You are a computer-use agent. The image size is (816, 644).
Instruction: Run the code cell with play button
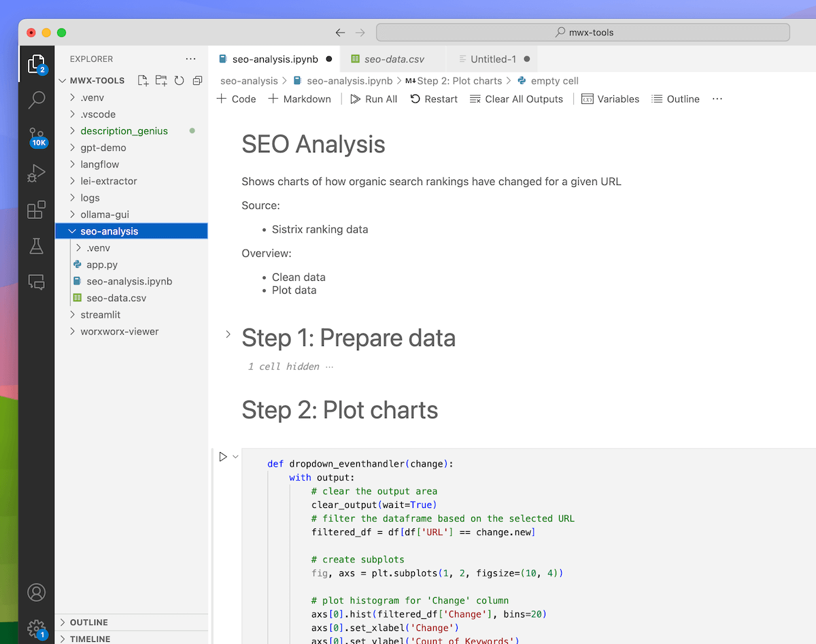point(223,457)
